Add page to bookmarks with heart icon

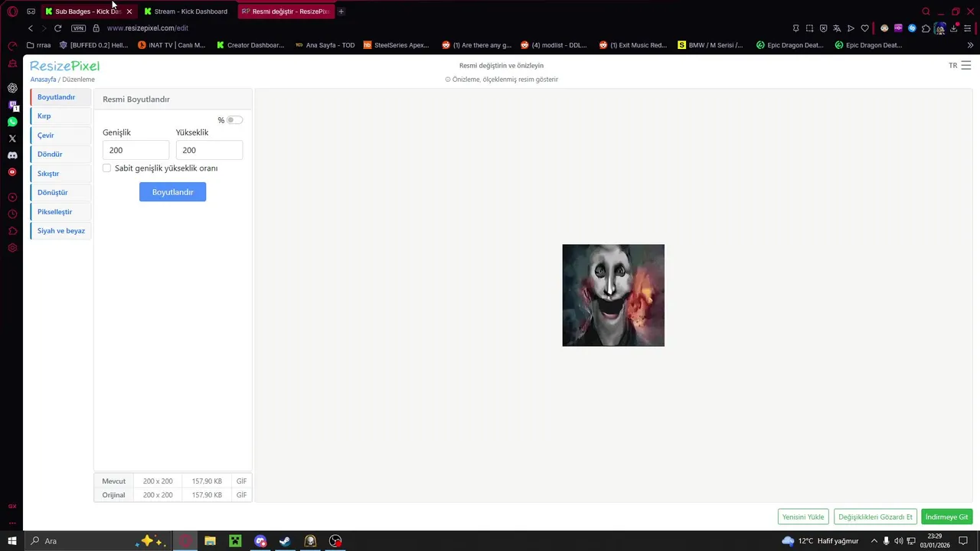tap(864, 28)
